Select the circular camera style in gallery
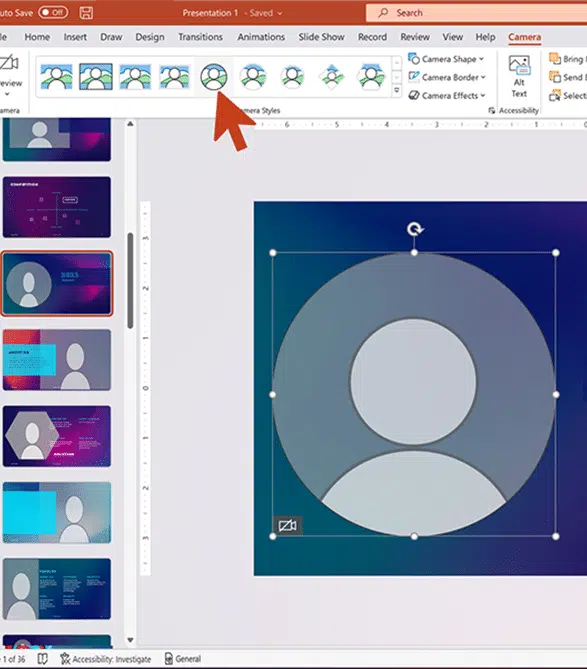Viewport: 587px width, 669px height. (214, 77)
